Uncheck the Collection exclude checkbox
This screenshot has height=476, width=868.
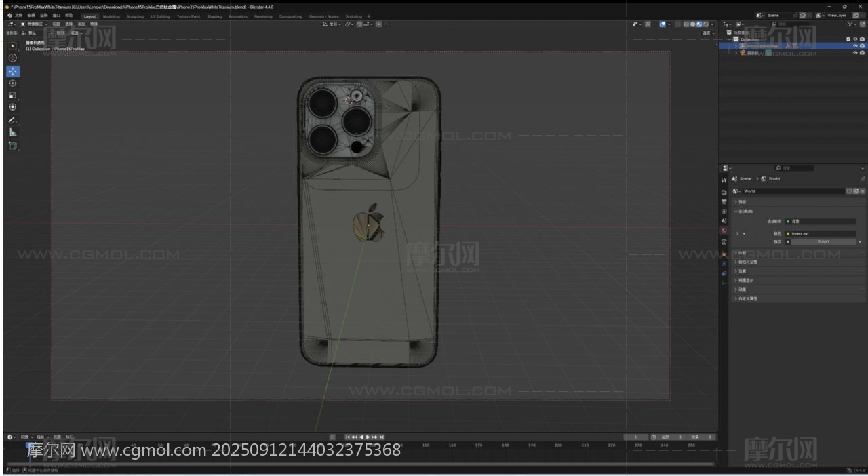(848, 39)
